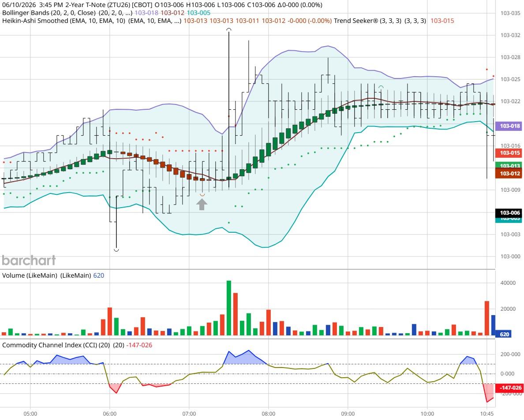The height and width of the screenshot is (420, 524).
Task: Click the 10:45 time axis label
Action: pyautogui.click(x=487, y=414)
